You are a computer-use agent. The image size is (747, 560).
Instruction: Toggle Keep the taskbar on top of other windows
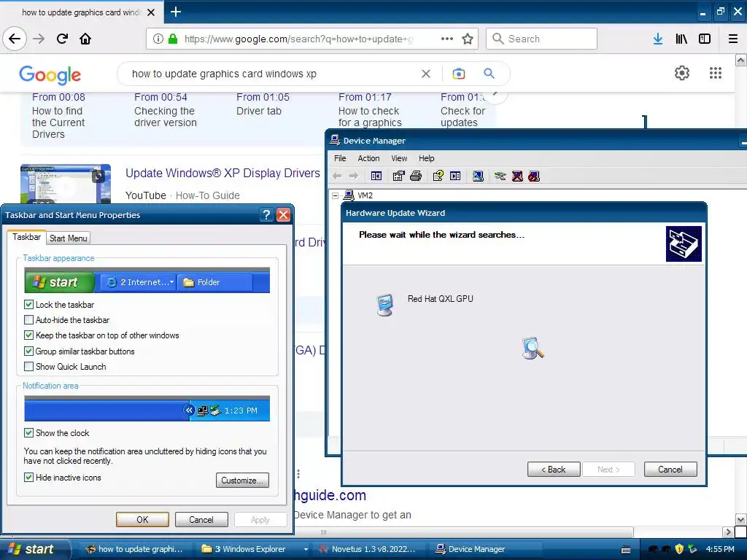pos(29,335)
